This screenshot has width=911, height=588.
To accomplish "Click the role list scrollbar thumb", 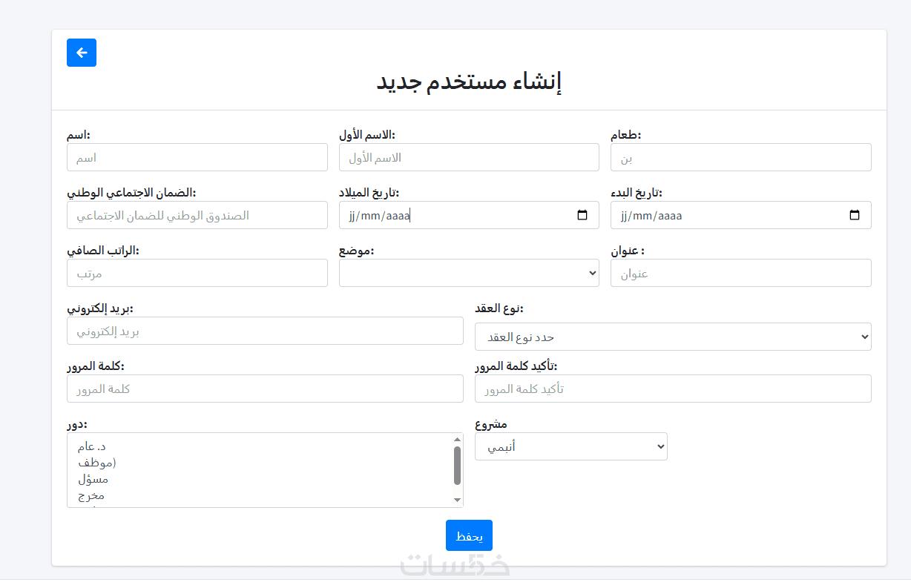I will tap(457, 464).
